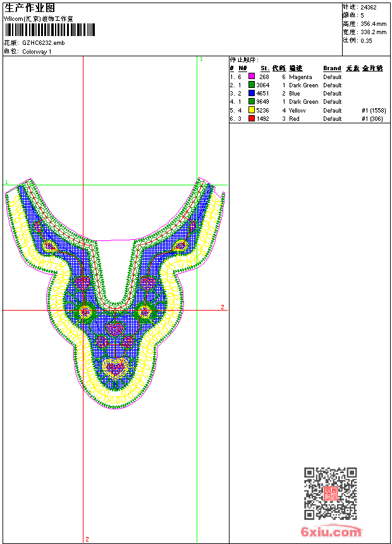This screenshot has height=544, width=392.
Task: Select the Red color swatch
Action: (x=252, y=118)
